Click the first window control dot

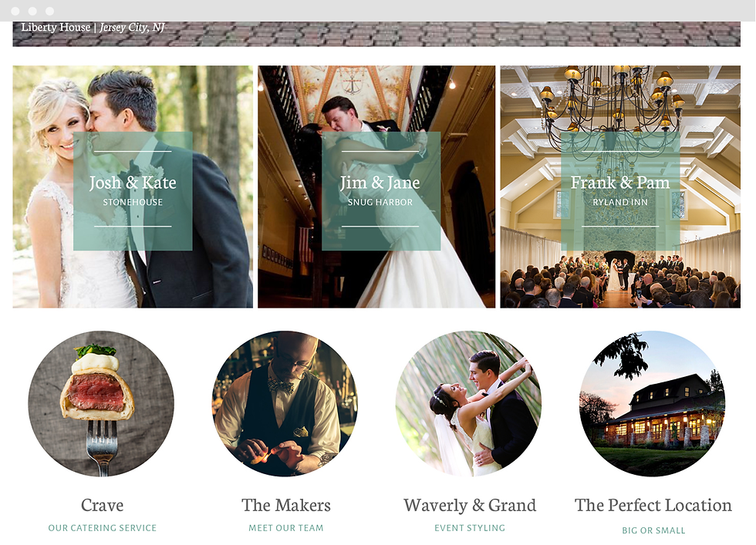15,11
